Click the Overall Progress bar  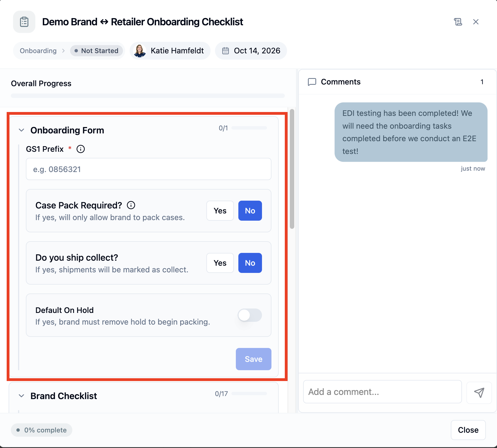pos(148,96)
